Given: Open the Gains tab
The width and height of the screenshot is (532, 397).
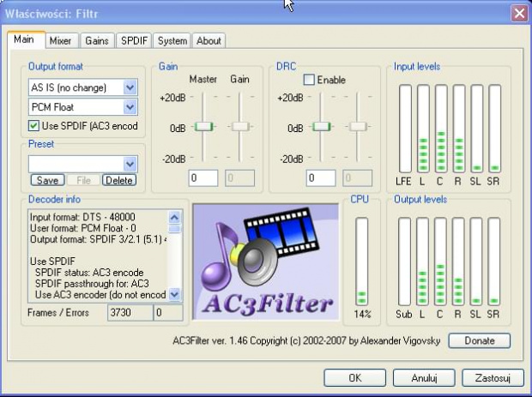Looking at the screenshot, I should click(97, 40).
